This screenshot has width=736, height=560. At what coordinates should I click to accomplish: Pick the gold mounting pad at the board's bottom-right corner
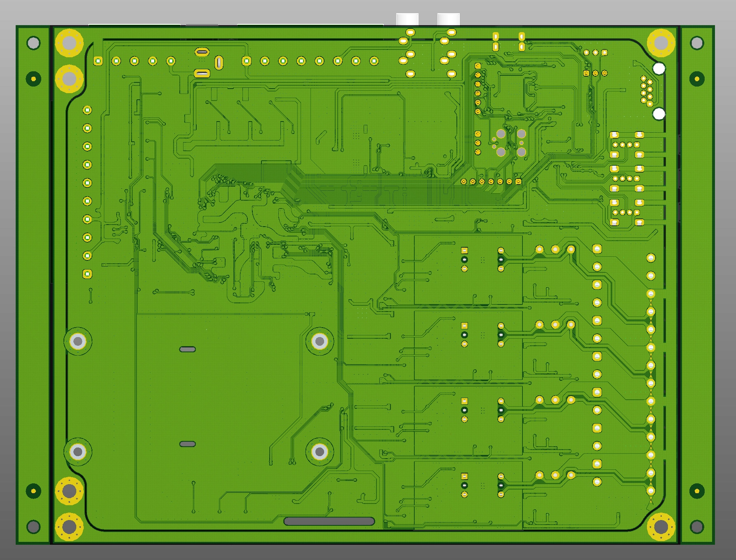(661, 527)
